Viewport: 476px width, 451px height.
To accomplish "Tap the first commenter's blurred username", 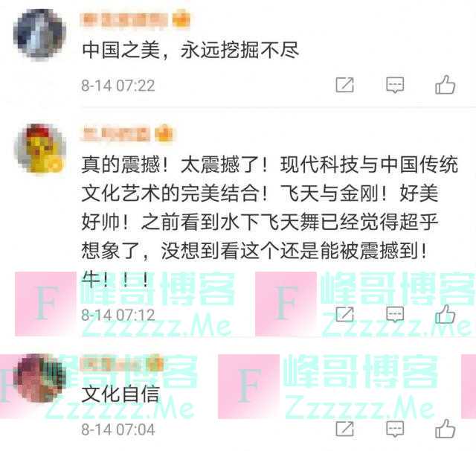I will pos(125,20).
